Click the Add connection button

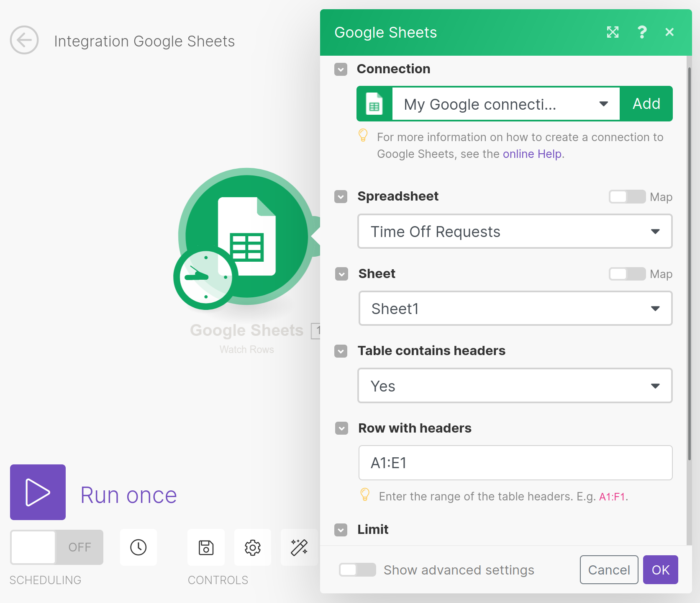[x=646, y=104]
